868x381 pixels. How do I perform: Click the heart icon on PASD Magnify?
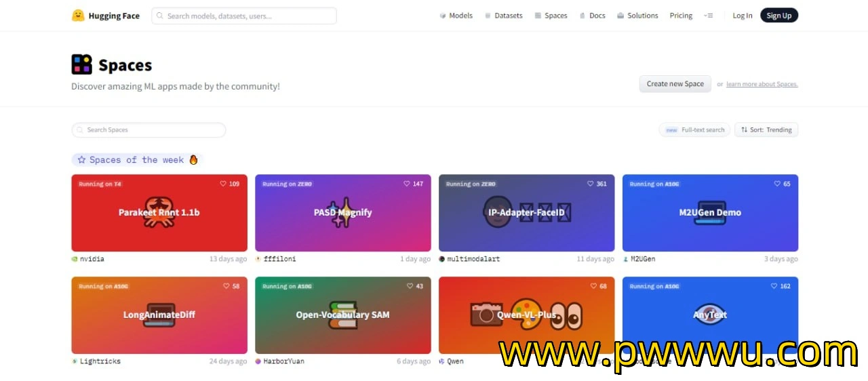[407, 184]
